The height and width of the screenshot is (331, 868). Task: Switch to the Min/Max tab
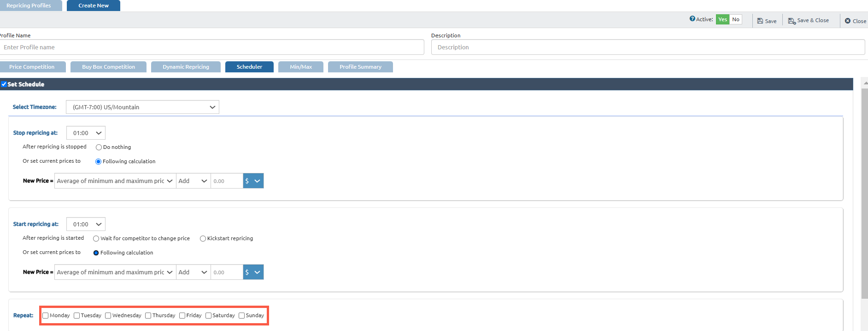[x=301, y=67]
